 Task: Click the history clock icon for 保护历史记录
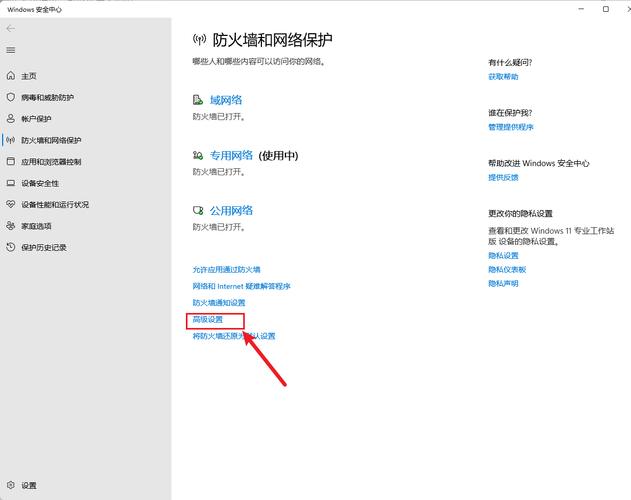[11, 247]
